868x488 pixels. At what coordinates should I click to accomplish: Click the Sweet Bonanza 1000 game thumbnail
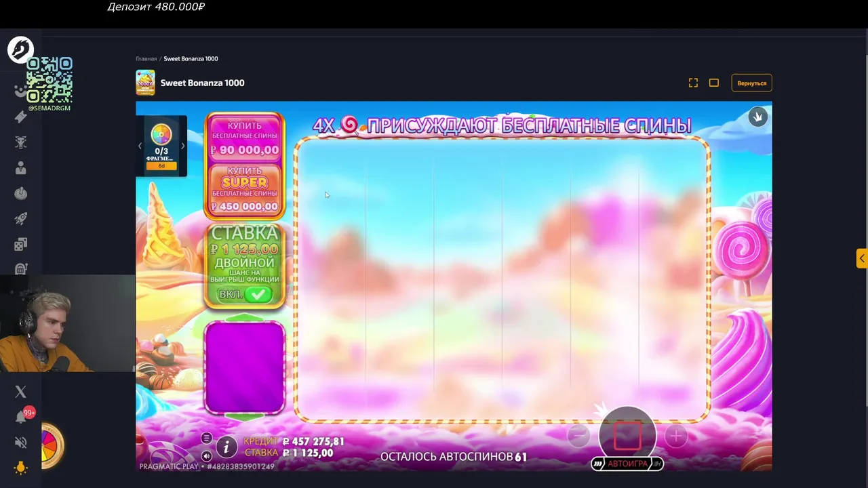(x=145, y=83)
